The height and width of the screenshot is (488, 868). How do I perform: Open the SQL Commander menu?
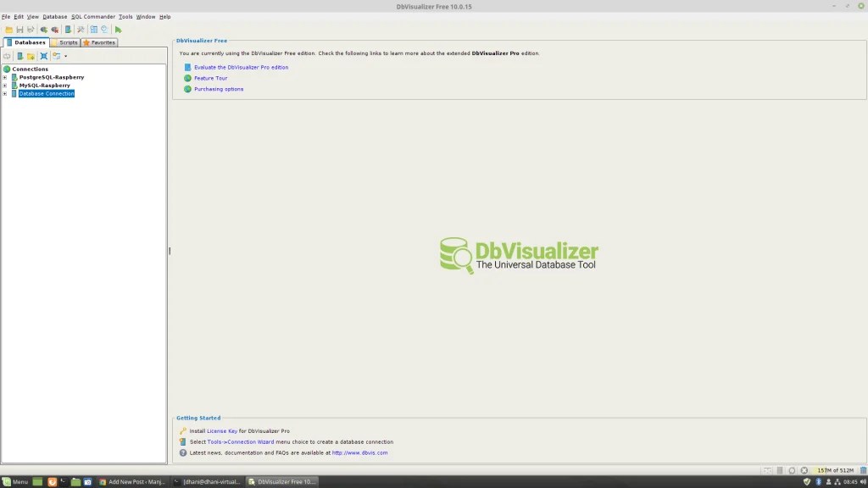(93, 17)
